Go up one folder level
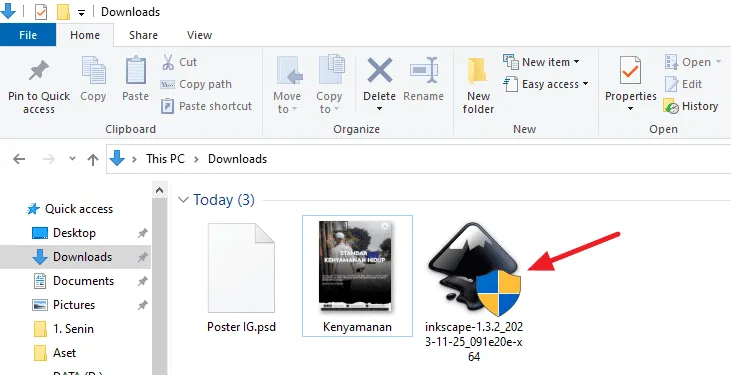The image size is (731, 375). click(93, 160)
